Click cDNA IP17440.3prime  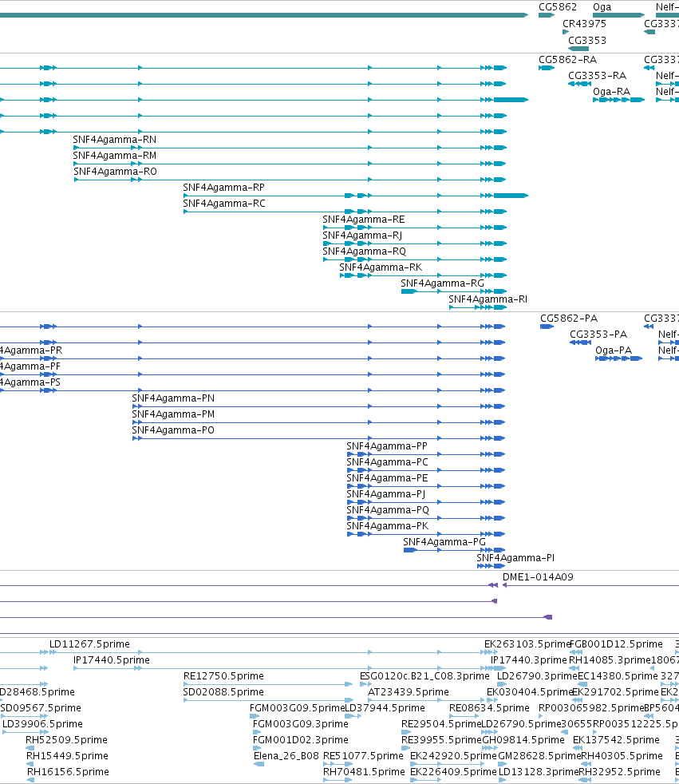[529, 660]
